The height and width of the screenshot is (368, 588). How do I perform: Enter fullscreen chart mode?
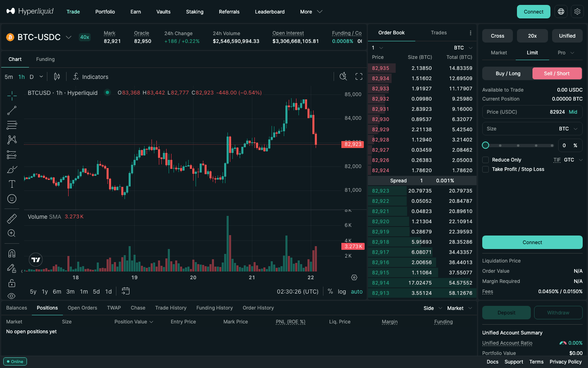pos(359,76)
